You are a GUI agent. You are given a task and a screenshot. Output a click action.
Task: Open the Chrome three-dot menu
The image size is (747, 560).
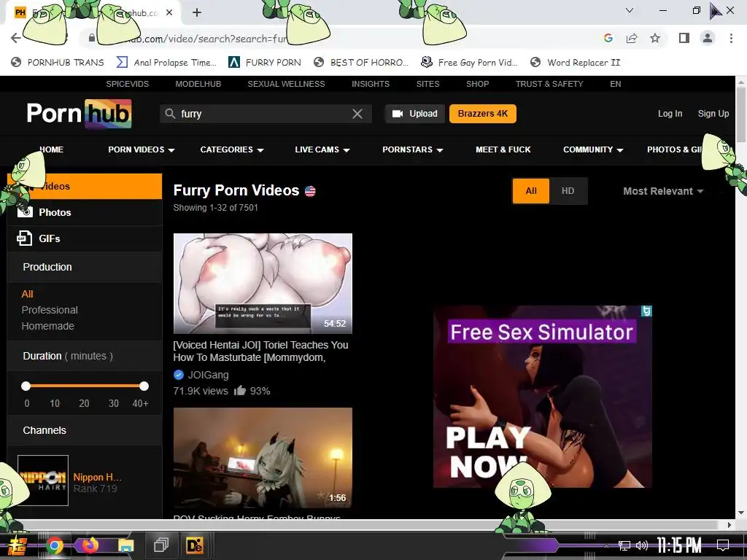731,38
